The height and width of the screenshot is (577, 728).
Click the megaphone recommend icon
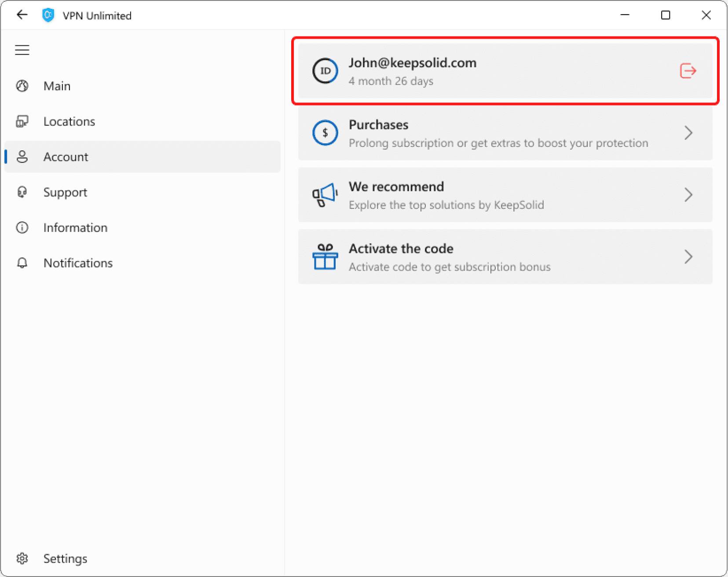[325, 195]
